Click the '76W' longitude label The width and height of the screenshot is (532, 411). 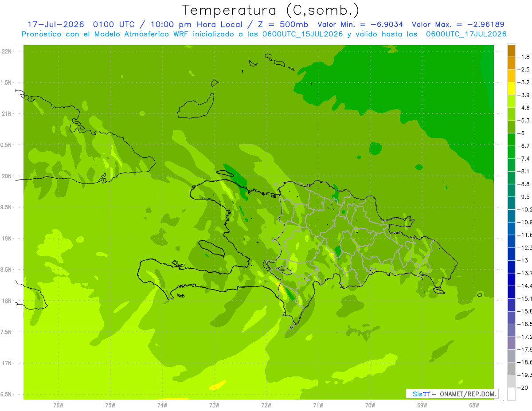tap(58, 405)
